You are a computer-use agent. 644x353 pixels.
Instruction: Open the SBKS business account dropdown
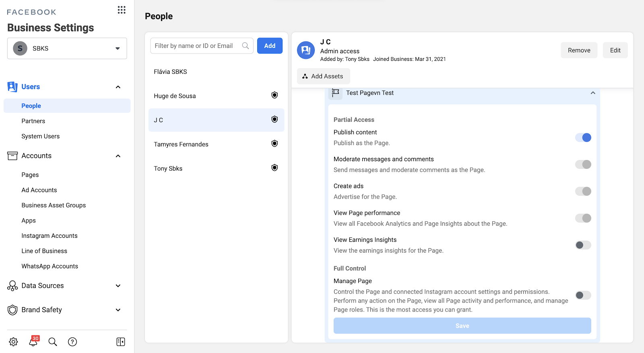coord(67,48)
